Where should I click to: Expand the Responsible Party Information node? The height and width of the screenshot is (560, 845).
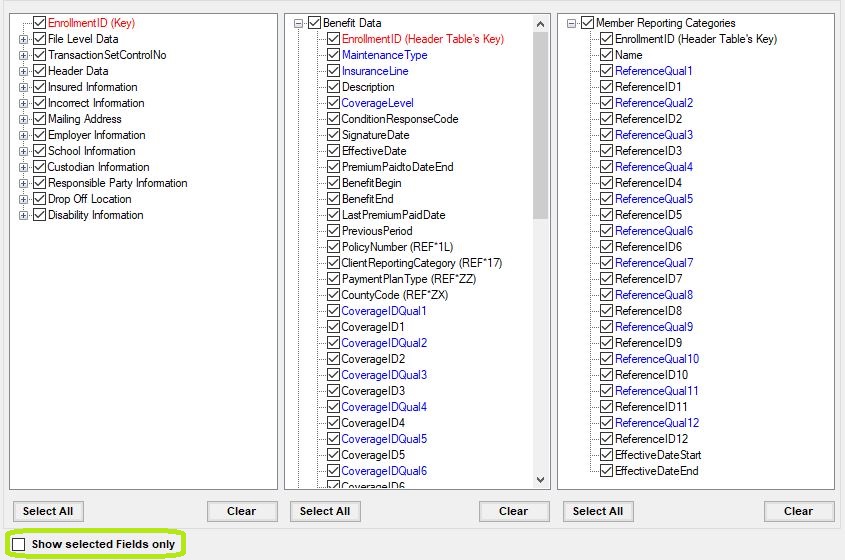(x=23, y=183)
